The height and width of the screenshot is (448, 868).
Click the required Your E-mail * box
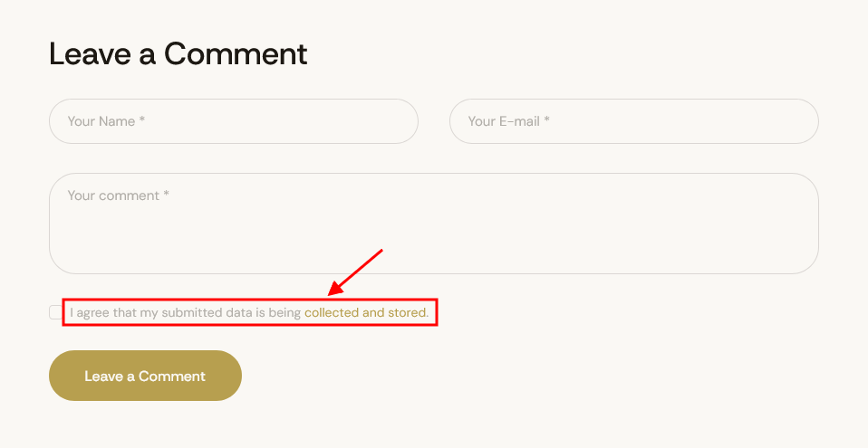633,121
